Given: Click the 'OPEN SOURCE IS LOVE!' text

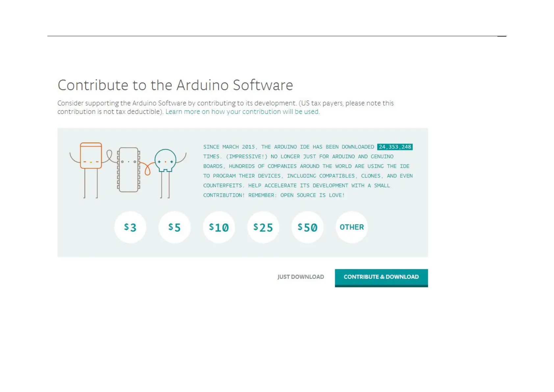Looking at the screenshot, I should 313,195.
